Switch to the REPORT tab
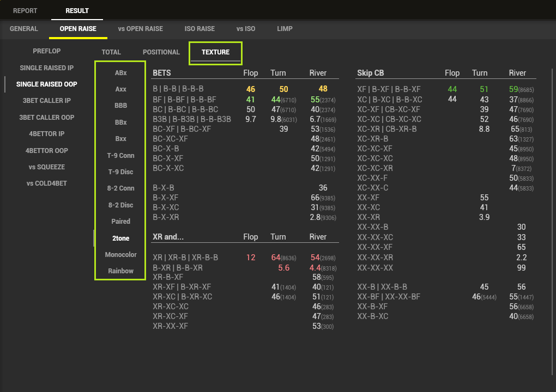 [25, 10]
